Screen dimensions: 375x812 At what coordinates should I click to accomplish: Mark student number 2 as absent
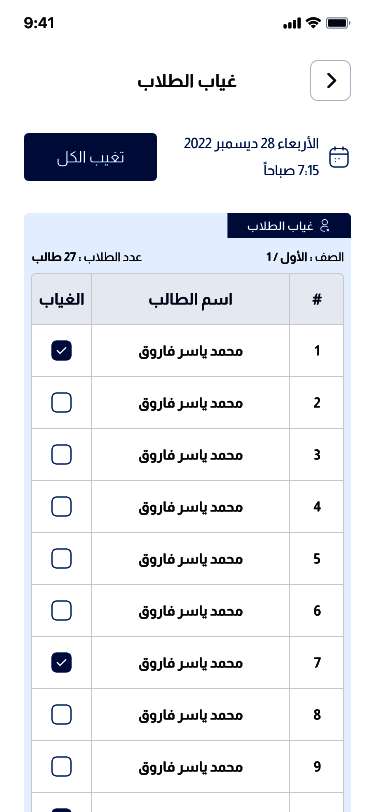[x=61, y=403]
